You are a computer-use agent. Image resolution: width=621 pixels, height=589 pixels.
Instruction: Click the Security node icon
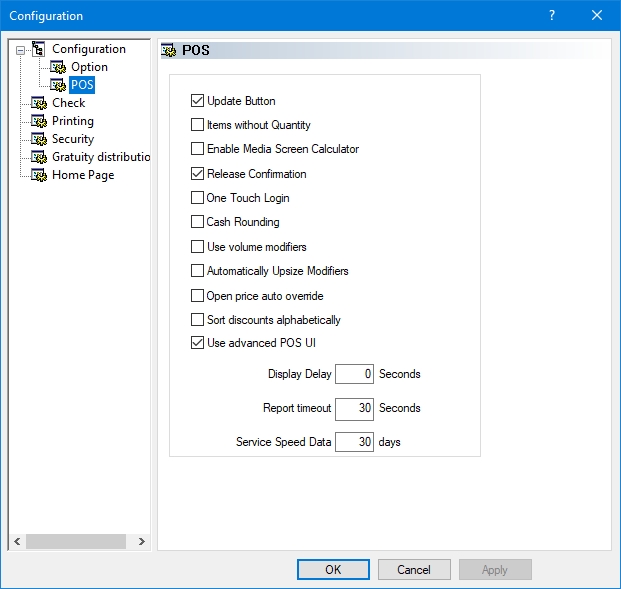coord(39,139)
